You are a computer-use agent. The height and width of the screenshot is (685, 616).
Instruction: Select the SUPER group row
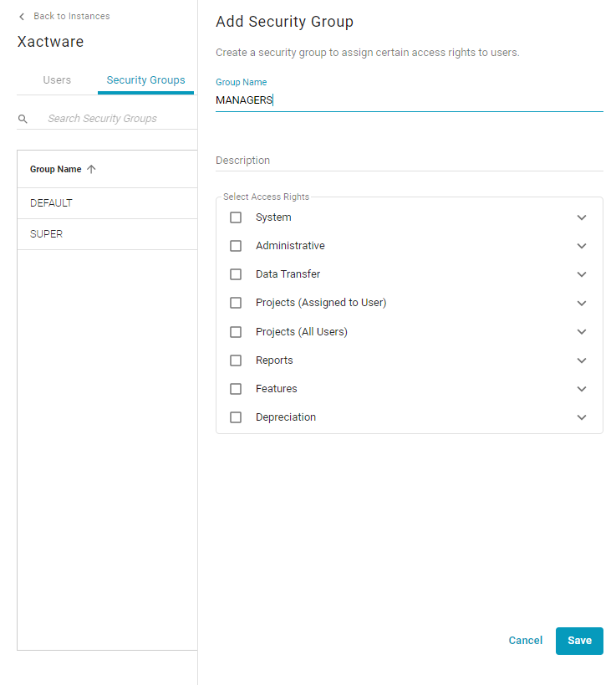pyautogui.click(x=107, y=234)
